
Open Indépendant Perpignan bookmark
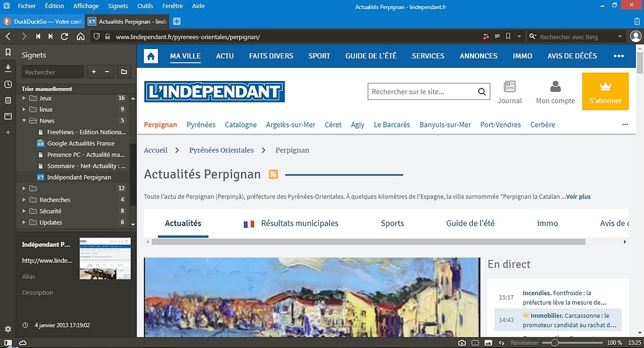coord(79,177)
